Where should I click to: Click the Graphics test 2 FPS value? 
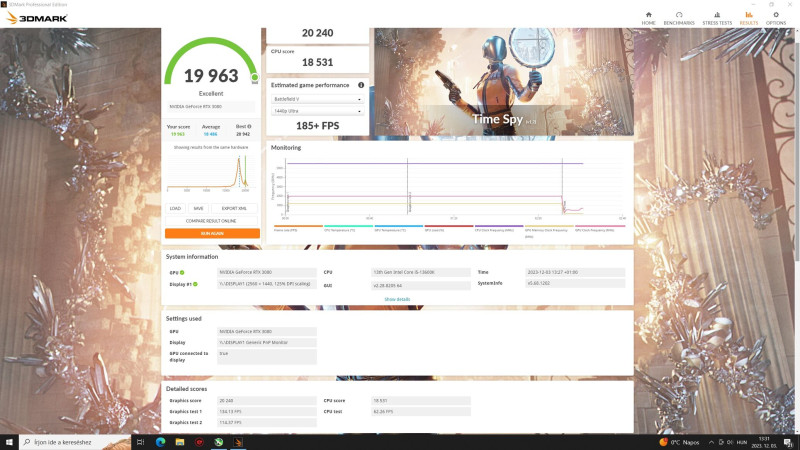267,422
